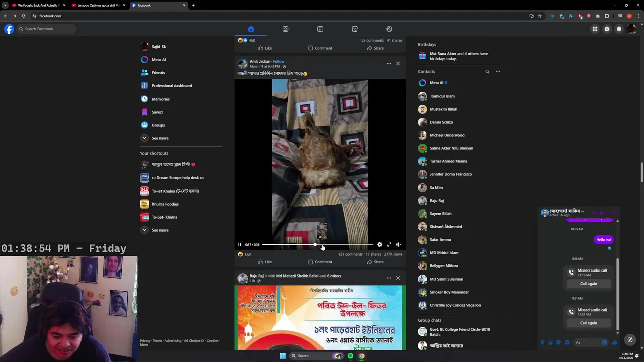Open Saved in the left sidebar
644x362 pixels.
coord(181,112)
